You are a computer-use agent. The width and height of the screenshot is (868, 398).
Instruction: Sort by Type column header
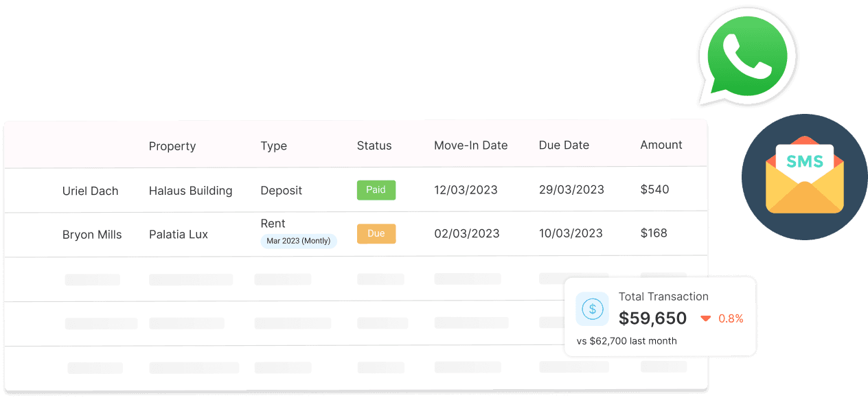point(273,145)
